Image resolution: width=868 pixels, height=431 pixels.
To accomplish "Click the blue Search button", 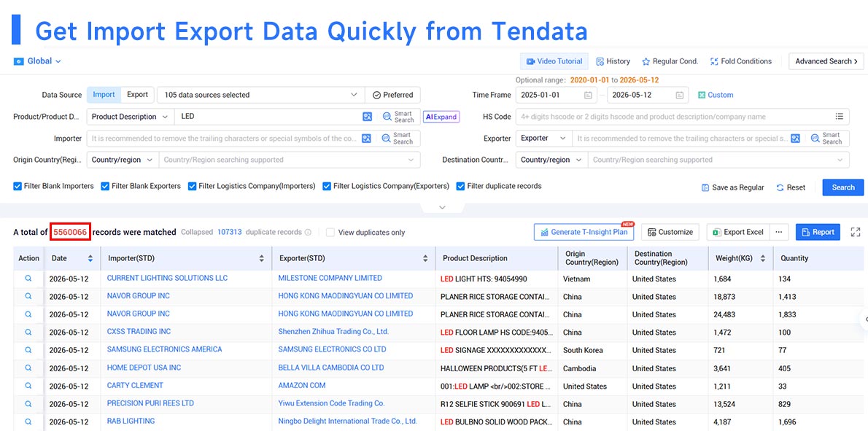I will [843, 187].
